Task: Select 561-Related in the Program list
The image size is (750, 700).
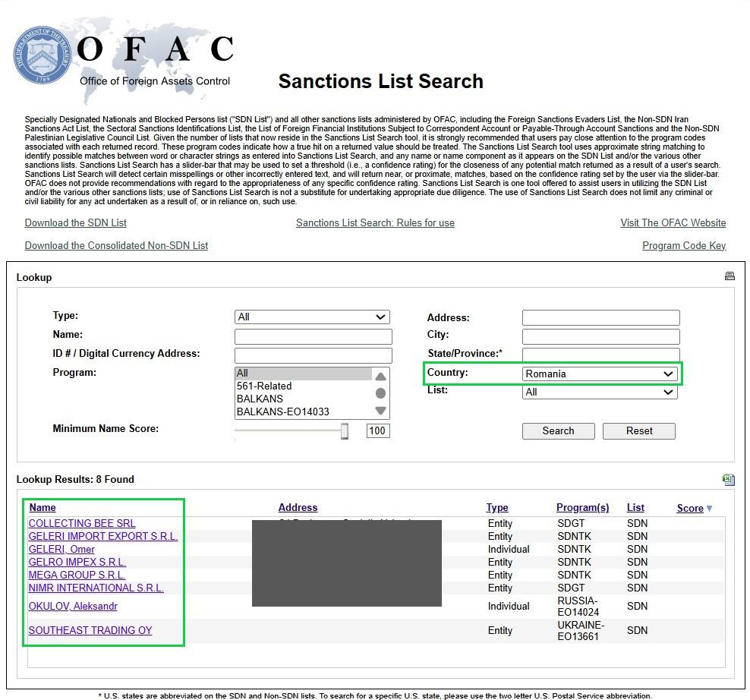Action: point(303,386)
